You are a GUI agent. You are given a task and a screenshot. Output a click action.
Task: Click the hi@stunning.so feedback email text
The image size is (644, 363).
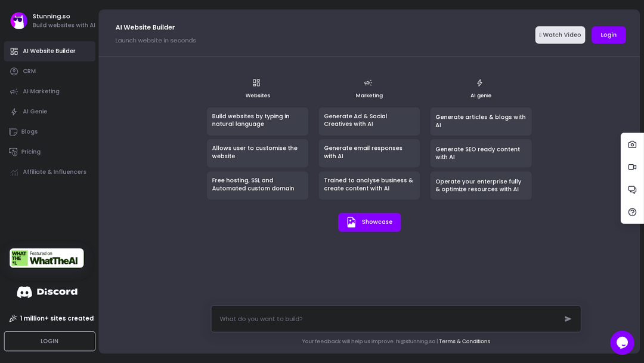(415, 342)
